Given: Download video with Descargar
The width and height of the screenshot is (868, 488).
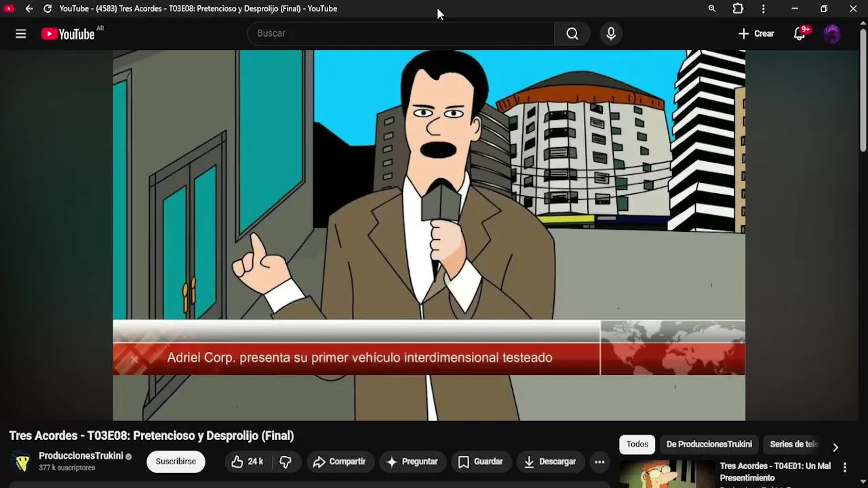Looking at the screenshot, I should click(550, 462).
